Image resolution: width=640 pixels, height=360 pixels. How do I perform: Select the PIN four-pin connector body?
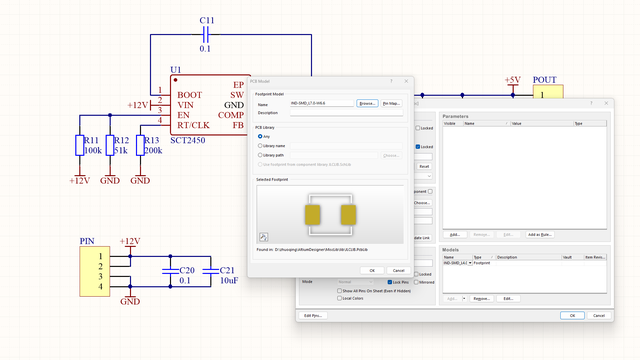[x=95, y=271]
